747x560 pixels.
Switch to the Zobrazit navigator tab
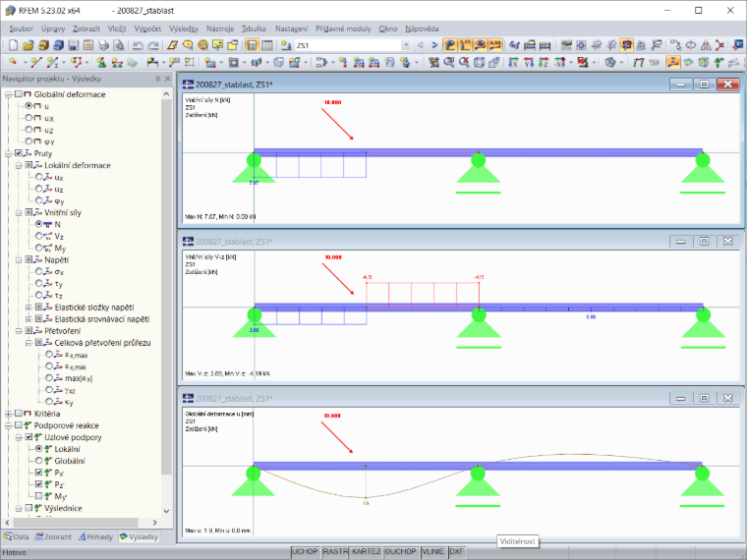tap(53, 536)
